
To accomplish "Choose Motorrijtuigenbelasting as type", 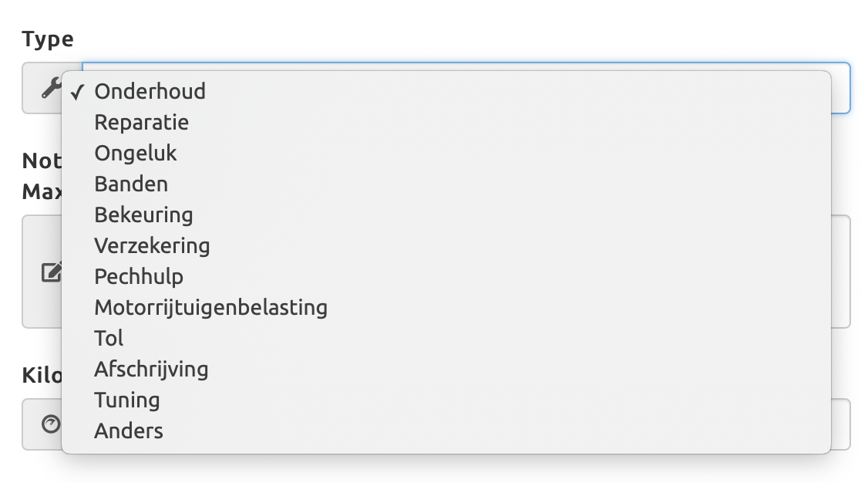I will point(210,307).
